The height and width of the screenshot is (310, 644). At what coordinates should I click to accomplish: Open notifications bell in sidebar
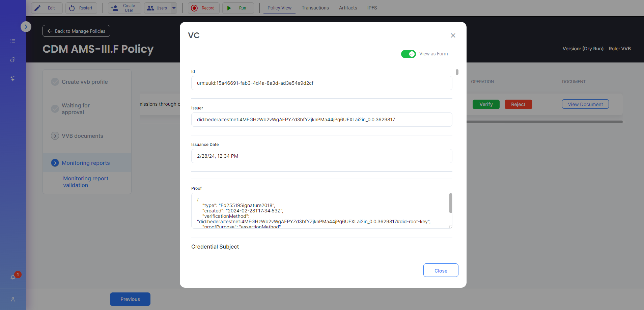[x=13, y=277]
